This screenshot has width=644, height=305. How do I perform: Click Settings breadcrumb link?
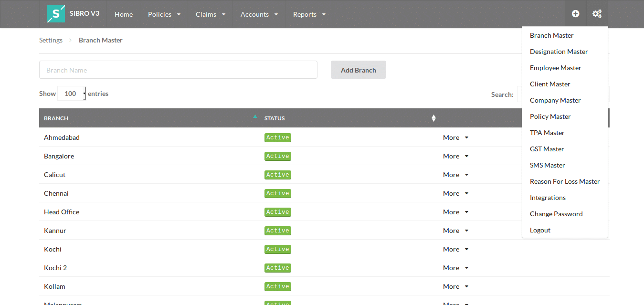pos(51,40)
